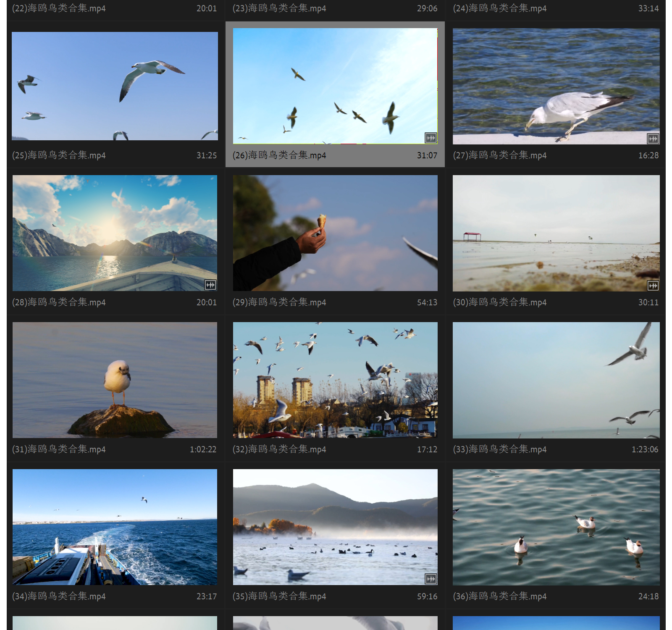The image size is (672, 630).
Task: Select the (31) seagull on rock thumbnail
Action: [115, 380]
